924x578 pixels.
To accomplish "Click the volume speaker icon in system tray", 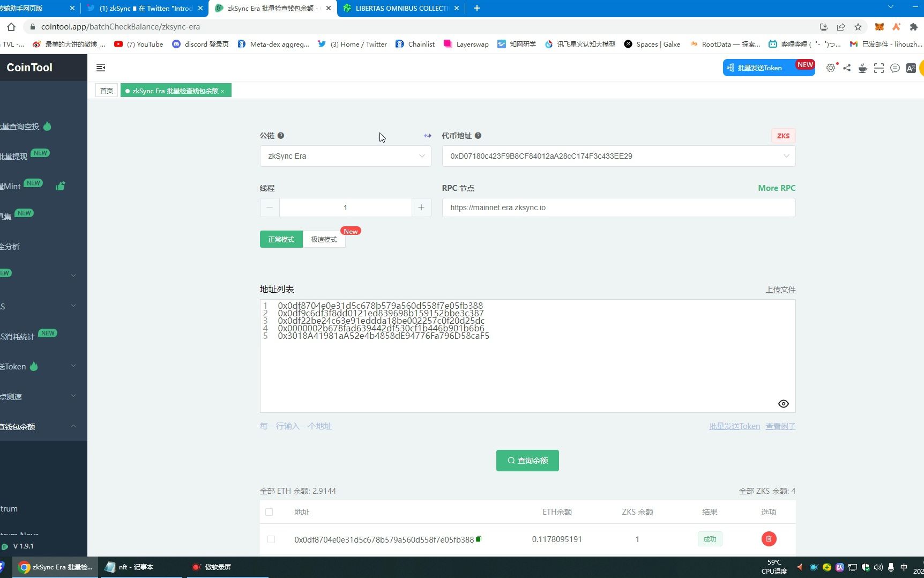I will pyautogui.click(x=878, y=567).
